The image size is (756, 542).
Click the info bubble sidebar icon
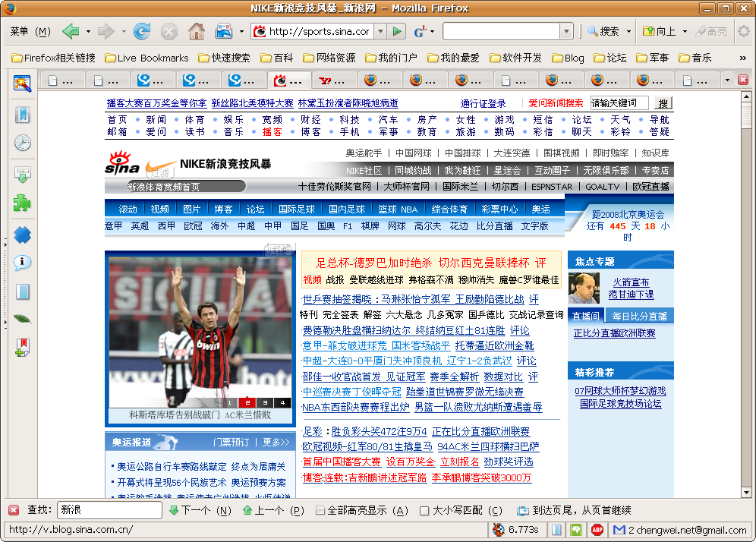(22, 263)
